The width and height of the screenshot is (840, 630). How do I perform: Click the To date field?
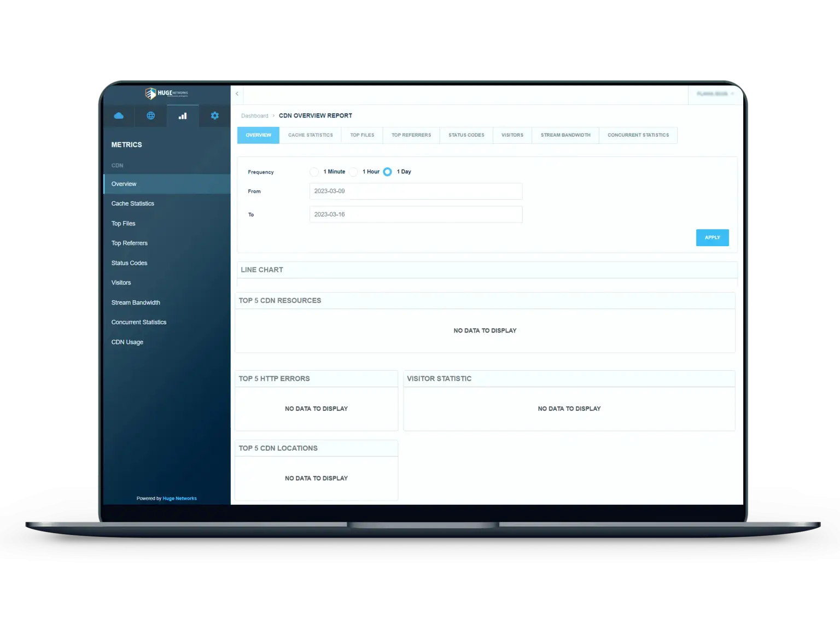(416, 214)
